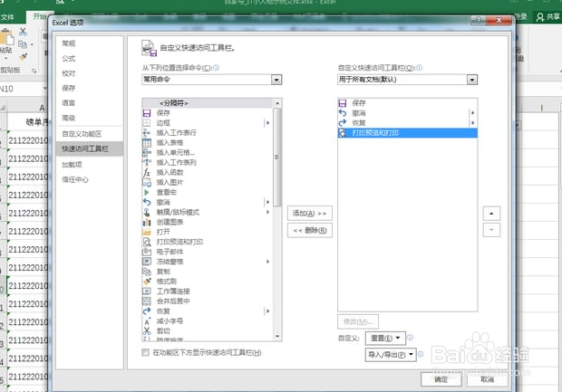Click Format Painter brush in Excel ribbon
The image size is (562, 392).
tap(24, 56)
